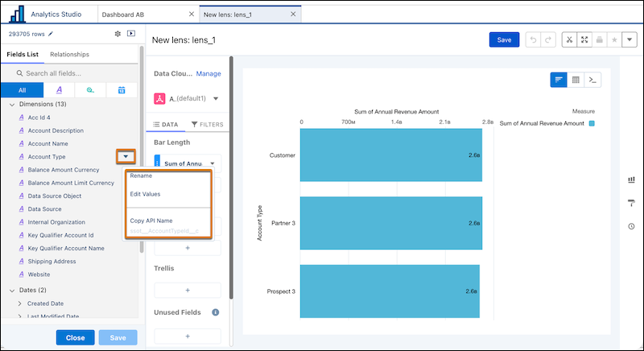Open the Sum of Annu measure dropdown
The height and width of the screenshot is (351, 644).
click(213, 163)
